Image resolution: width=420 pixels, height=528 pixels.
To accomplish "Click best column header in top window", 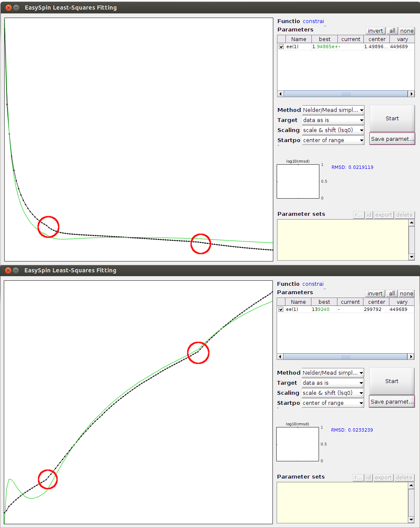I will click(x=324, y=39).
